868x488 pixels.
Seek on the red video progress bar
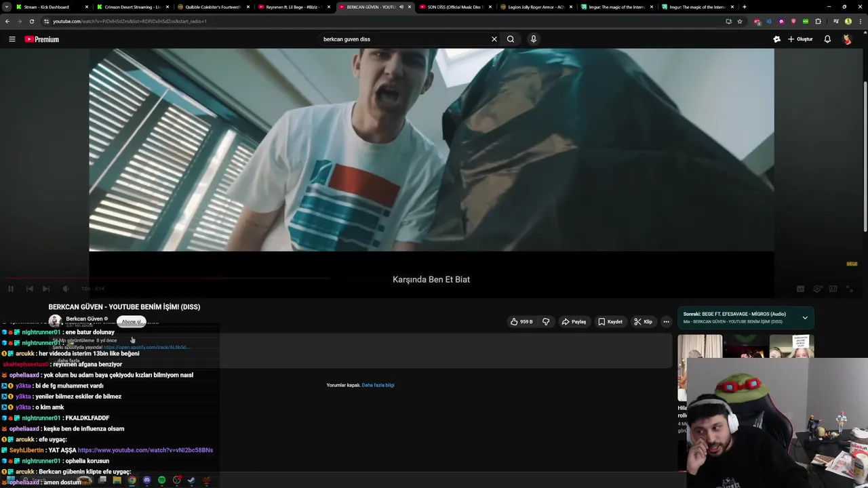pyautogui.click(x=166, y=278)
